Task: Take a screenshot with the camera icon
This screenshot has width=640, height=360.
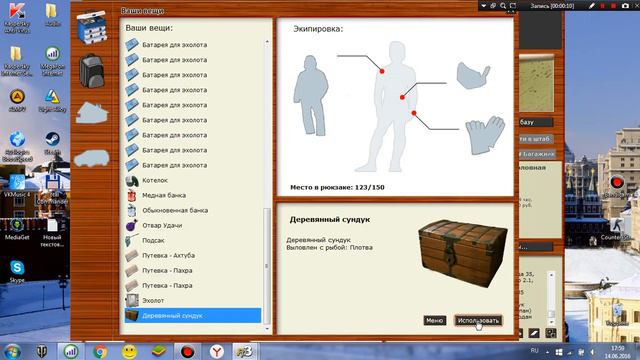Action: click(625, 6)
